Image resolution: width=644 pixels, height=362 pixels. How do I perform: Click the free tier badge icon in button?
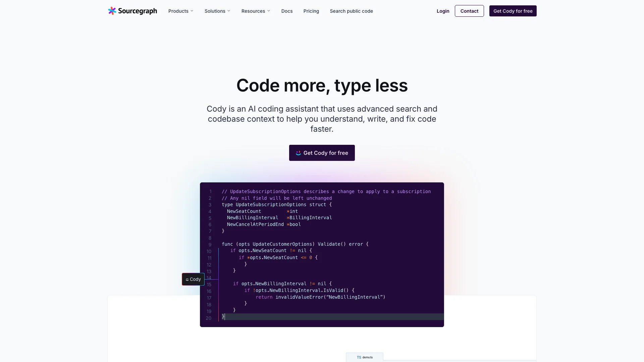(x=299, y=153)
